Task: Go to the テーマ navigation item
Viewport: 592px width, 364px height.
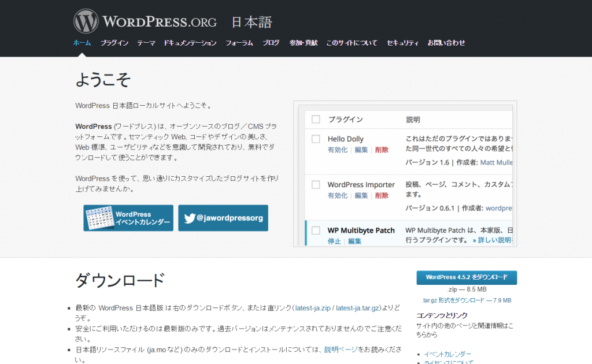Action: click(146, 43)
